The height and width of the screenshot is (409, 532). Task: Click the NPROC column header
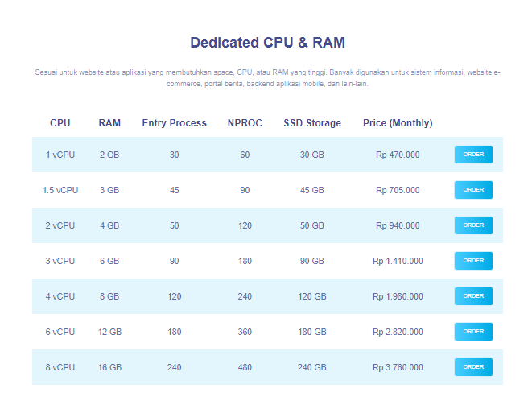245,123
